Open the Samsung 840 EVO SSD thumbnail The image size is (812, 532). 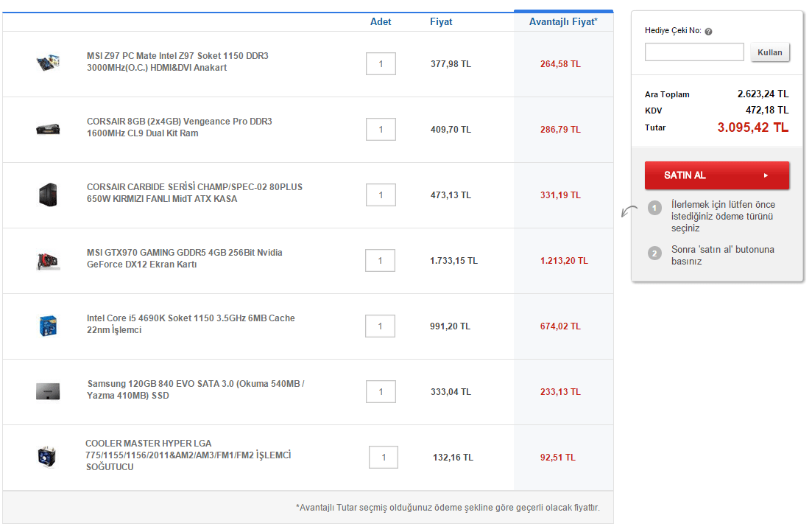48,391
